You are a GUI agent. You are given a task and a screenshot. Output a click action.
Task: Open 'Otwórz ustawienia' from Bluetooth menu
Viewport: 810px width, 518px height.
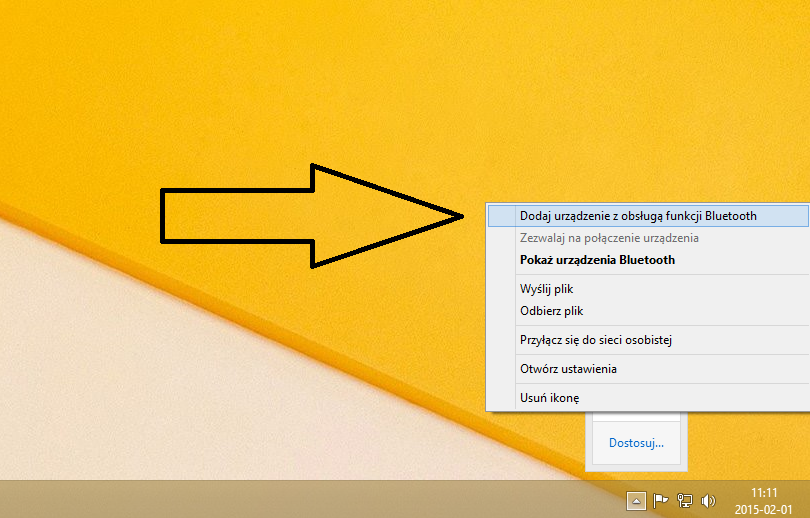point(568,369)
